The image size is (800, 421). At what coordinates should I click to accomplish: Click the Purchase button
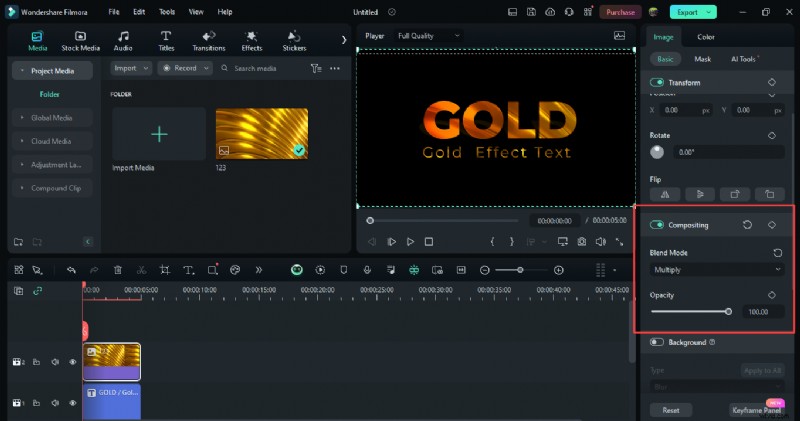tap(620, 12)
